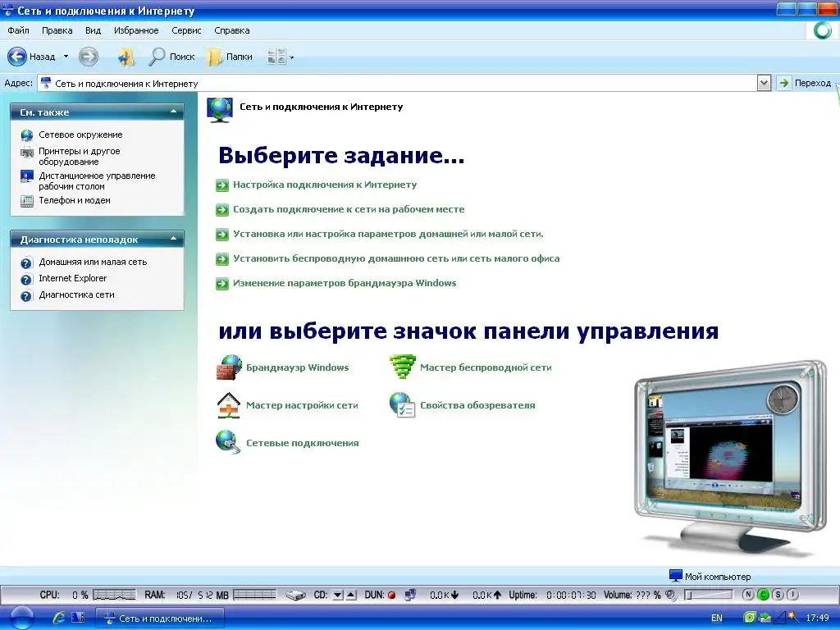Click the up-one-level folder icon

pyautogui.click(x=126, y=57)
